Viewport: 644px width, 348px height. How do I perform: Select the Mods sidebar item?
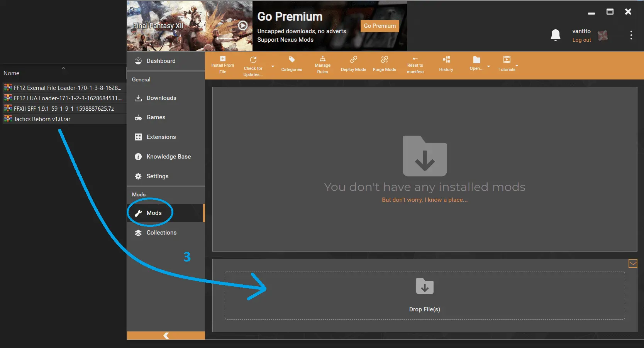point(166,213)
